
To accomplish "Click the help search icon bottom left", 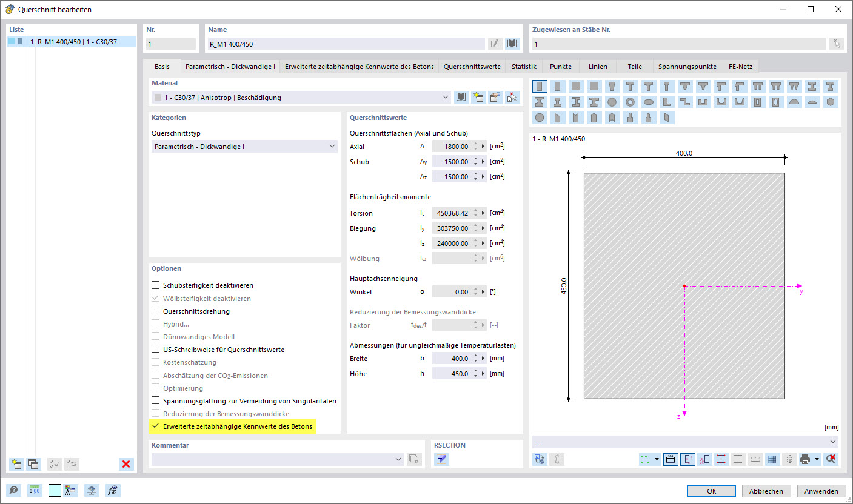I will point(13,491).
